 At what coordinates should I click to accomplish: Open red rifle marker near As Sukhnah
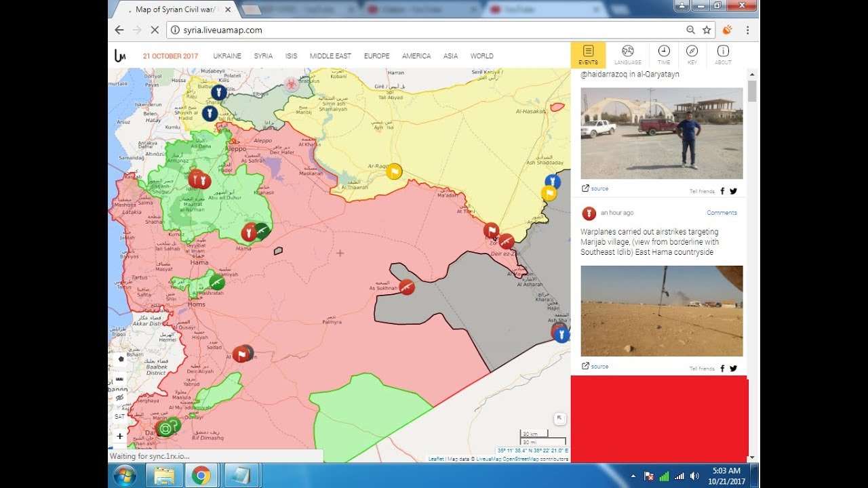(x=406, y=287)
